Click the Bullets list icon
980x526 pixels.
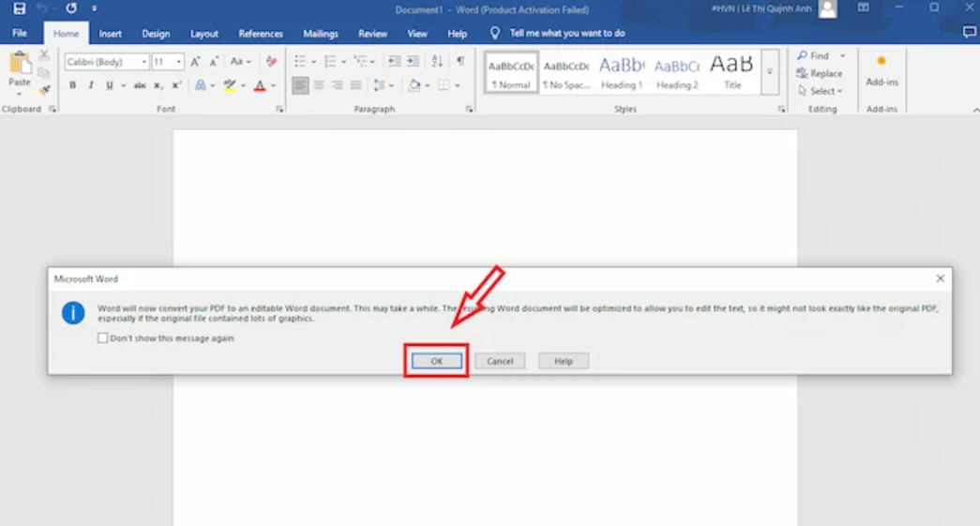click(300, 61)
